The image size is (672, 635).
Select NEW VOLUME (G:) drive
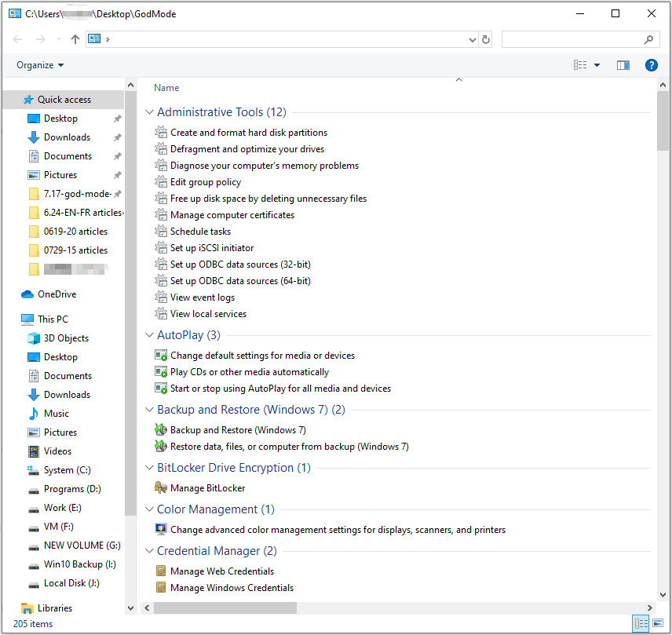[x=82, y=546]
